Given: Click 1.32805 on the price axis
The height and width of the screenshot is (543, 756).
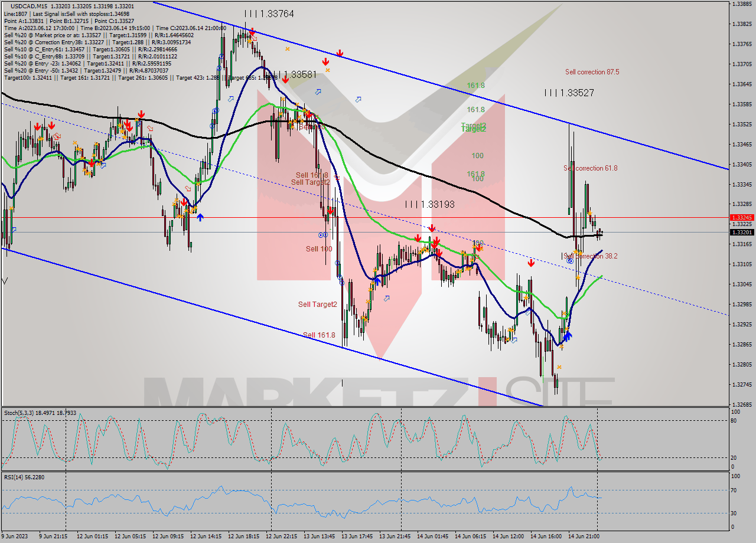Looking at the screenshot, I should point(741,365).
